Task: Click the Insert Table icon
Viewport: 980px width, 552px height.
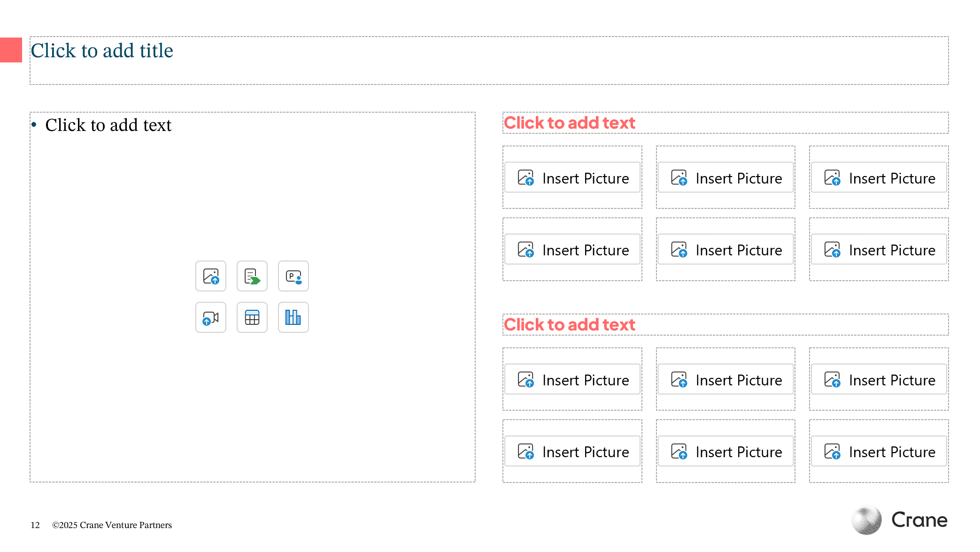Action: (x=252, y=317)
